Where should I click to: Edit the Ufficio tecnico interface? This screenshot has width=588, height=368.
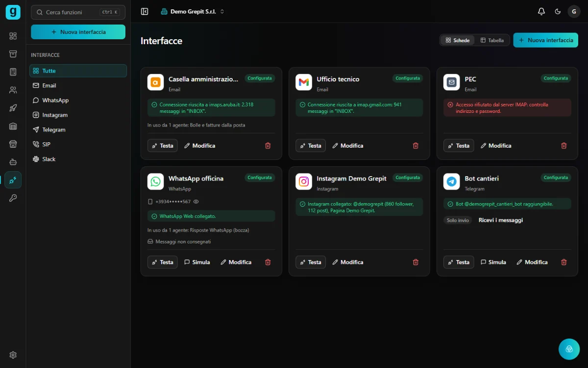pyautogui.click(x=348, y=146)
